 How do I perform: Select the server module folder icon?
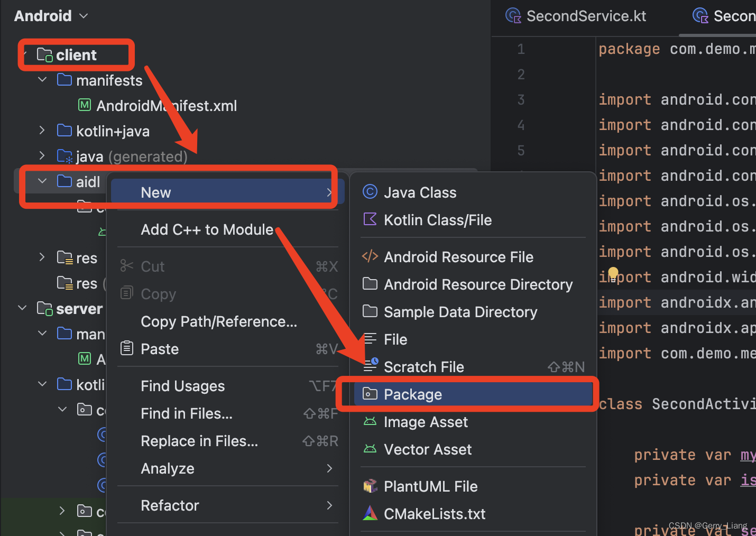coord(44,308)
